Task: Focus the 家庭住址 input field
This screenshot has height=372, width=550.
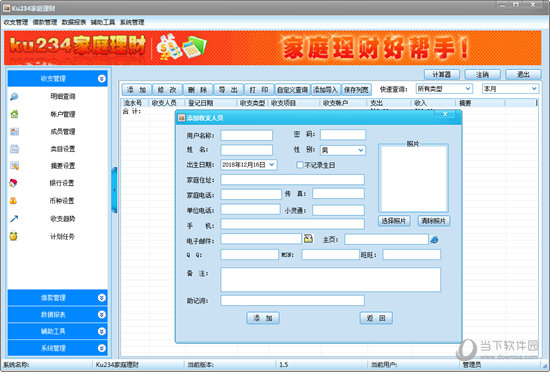Action: point(292,180)
